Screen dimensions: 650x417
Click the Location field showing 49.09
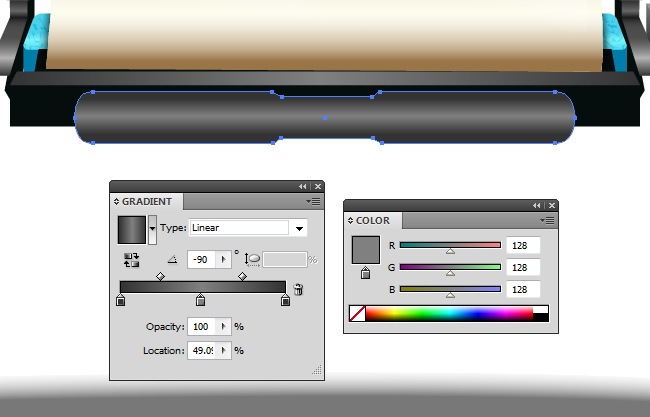coord(202,351)
